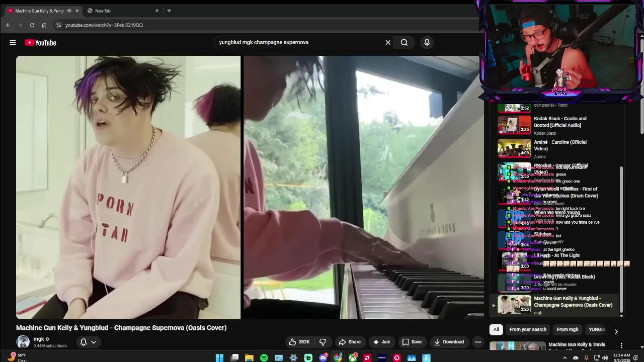Open the YouTube hamburger guide menu
Screen dimensions: 644x362
click(13, 43)
